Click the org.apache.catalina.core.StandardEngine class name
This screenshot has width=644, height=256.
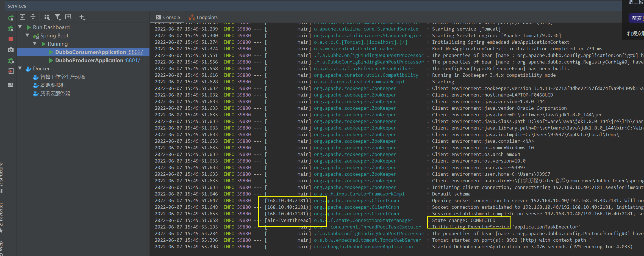[367, 35]
